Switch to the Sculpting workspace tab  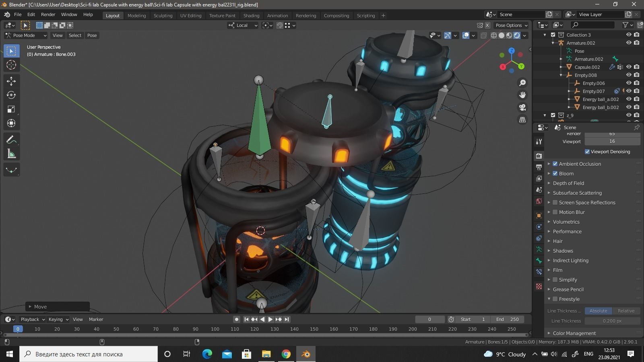163,16
